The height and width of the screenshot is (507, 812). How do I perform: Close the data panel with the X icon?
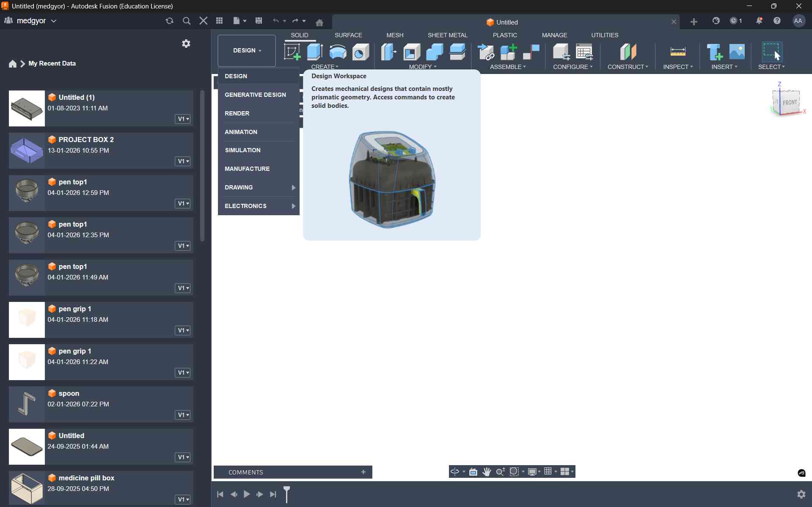(204, 21)
